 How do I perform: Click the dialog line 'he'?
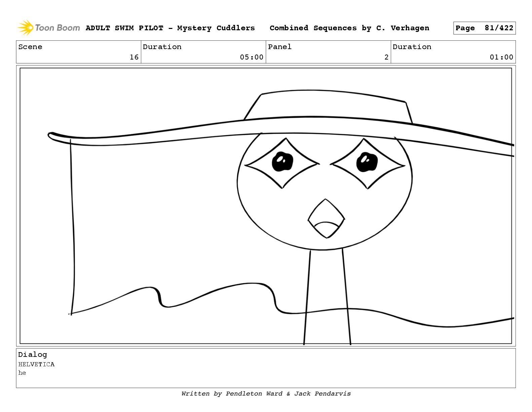pos(22,373)
